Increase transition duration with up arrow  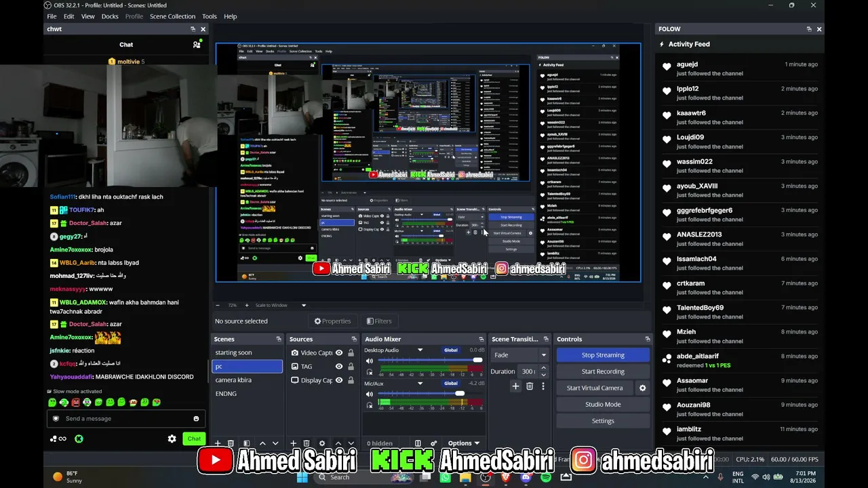[x=543, y=368]
